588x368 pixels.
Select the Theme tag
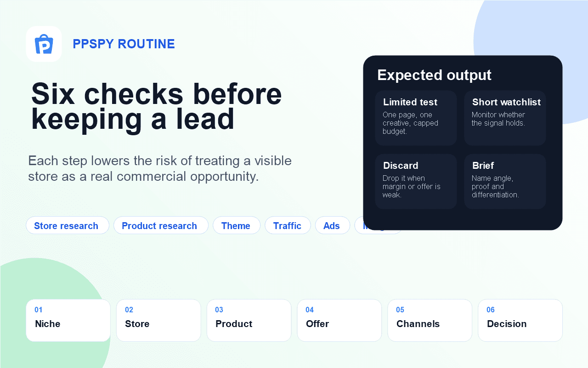click(237, 225)
